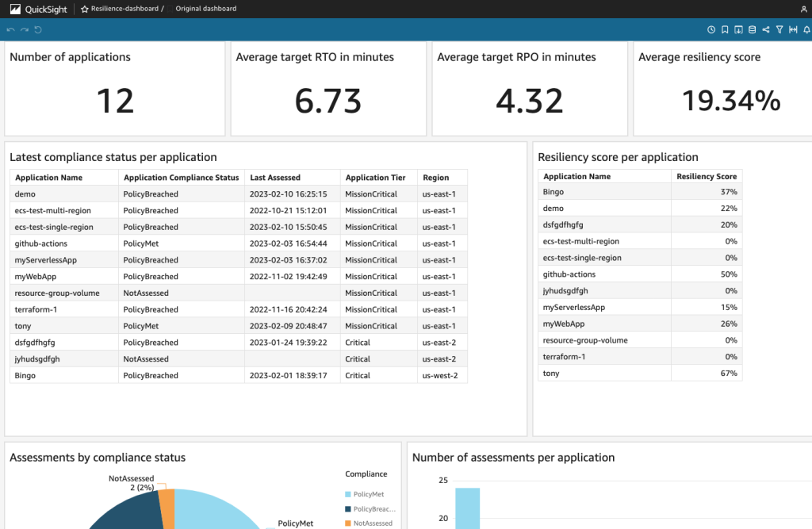Export the dashboard using the download icon
This screenshot has width=812, height=529.
click(x=739, y=29)
